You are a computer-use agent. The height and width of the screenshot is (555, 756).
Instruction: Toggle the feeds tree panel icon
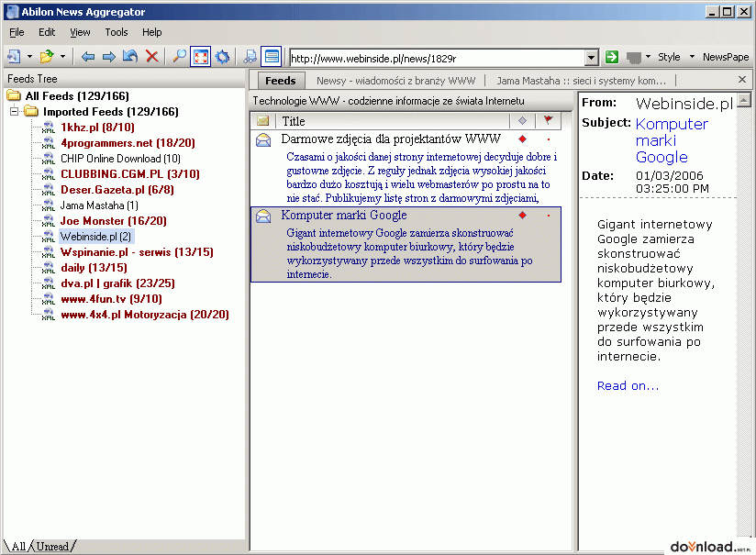click(x=250, y=57)
